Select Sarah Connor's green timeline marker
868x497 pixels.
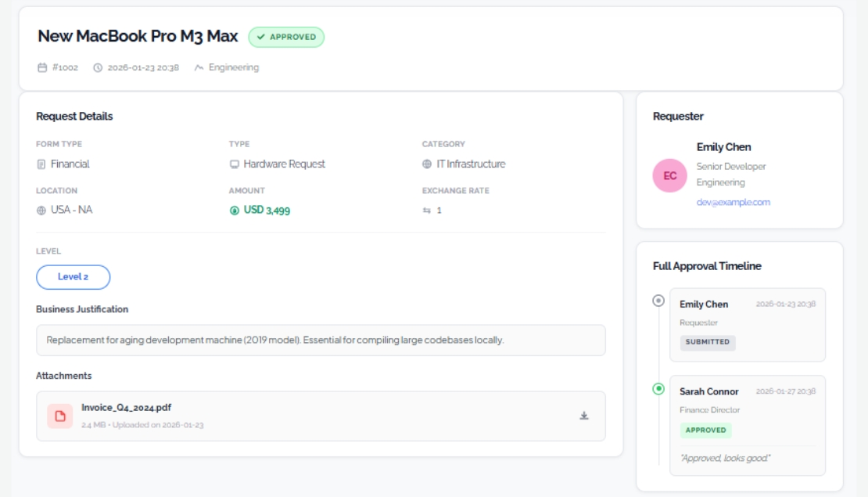coord(658,388)
